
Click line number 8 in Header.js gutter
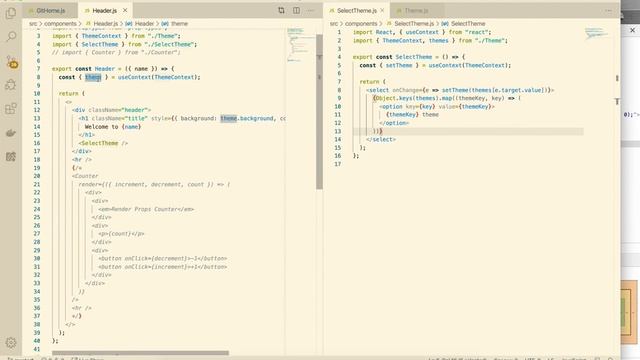[x=38, y=77]
